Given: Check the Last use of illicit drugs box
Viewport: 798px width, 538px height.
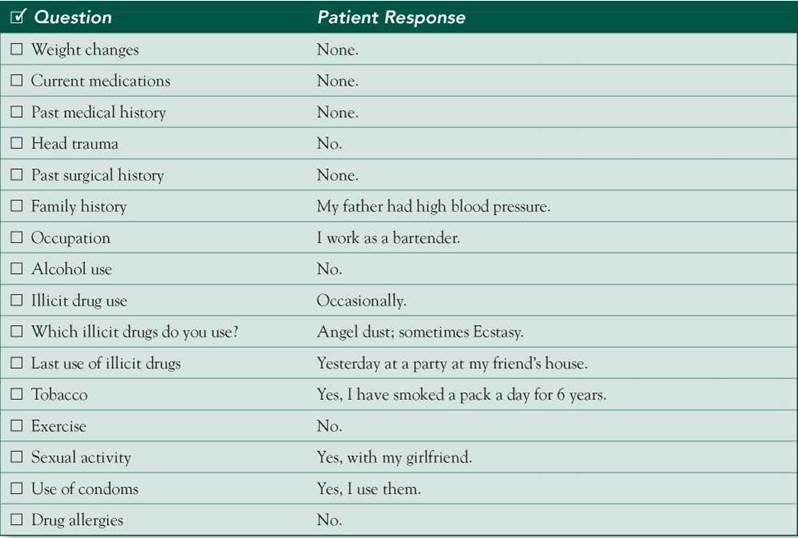Looking at the screenshot, I should pyautogui.click(x=16, y=363).
